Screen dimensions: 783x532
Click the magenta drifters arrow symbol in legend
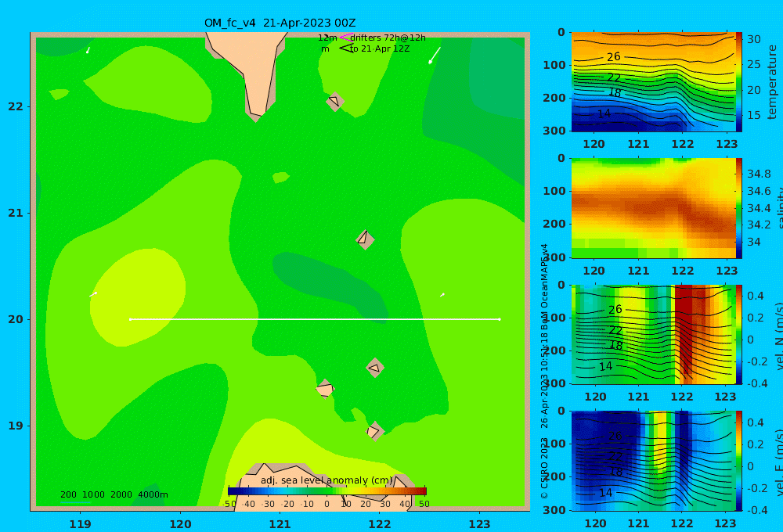click(x=345, y=38)
